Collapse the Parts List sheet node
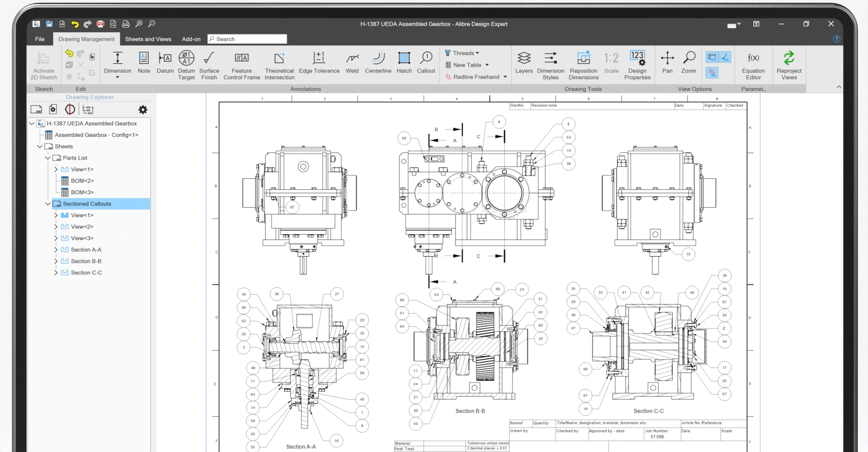 (48, 158)
